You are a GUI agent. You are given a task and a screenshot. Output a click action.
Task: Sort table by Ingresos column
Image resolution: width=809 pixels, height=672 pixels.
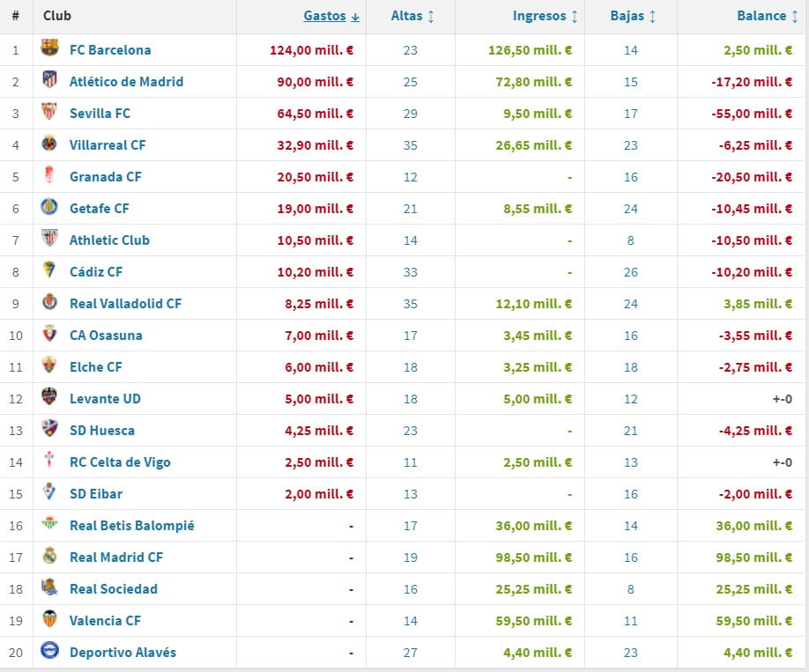[x=545, y=16]
